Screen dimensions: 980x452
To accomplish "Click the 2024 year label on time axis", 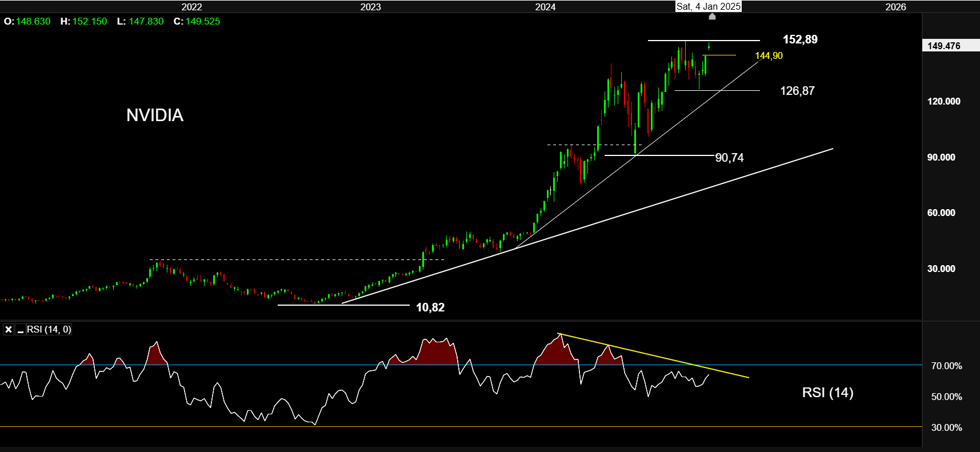I will coord(546,7).
